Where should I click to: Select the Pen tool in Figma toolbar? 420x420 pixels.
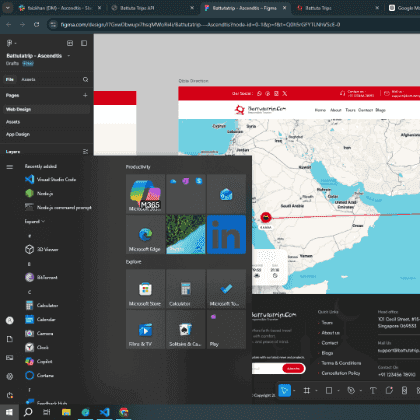coord(351,390)
